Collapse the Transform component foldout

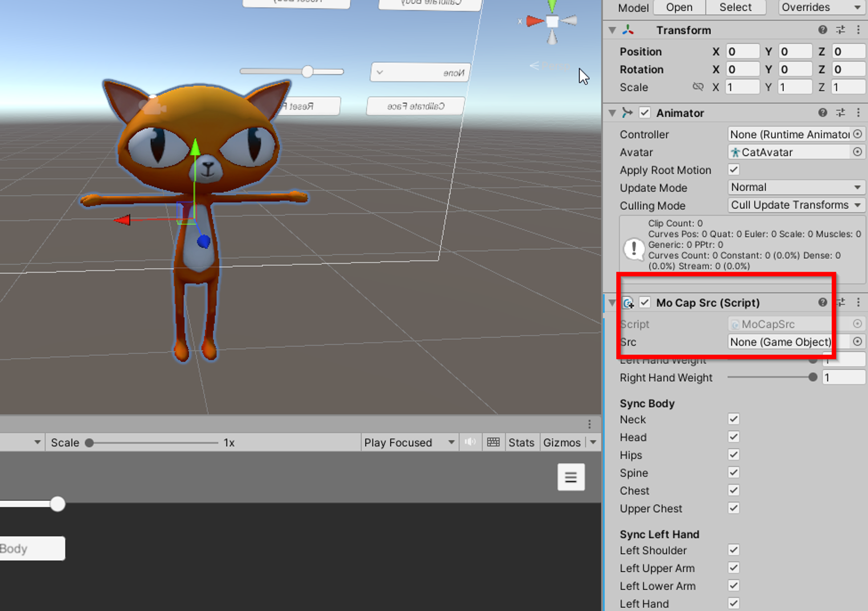pyautogui.click(x=612, y=30)
